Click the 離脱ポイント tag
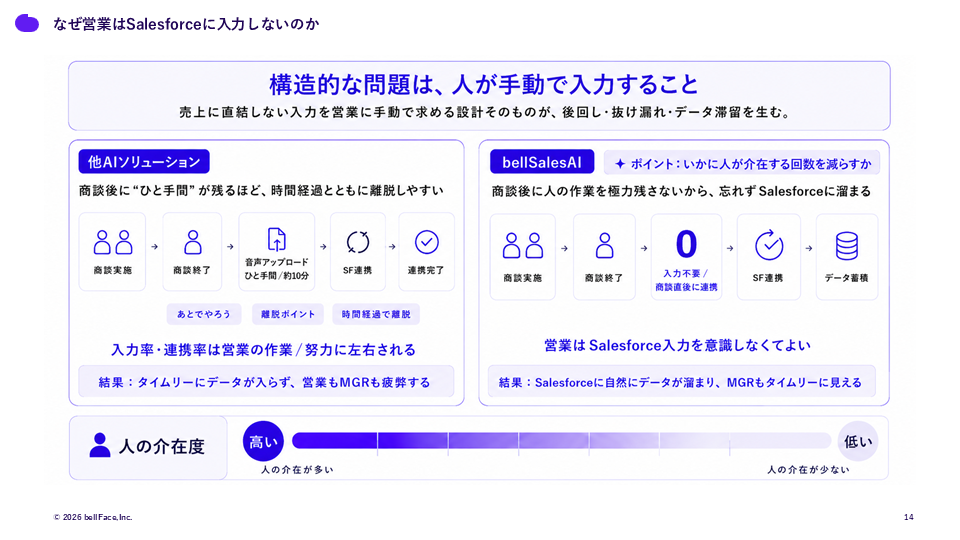The height and width of the screenshot is (540, 960). pos(288,314)
